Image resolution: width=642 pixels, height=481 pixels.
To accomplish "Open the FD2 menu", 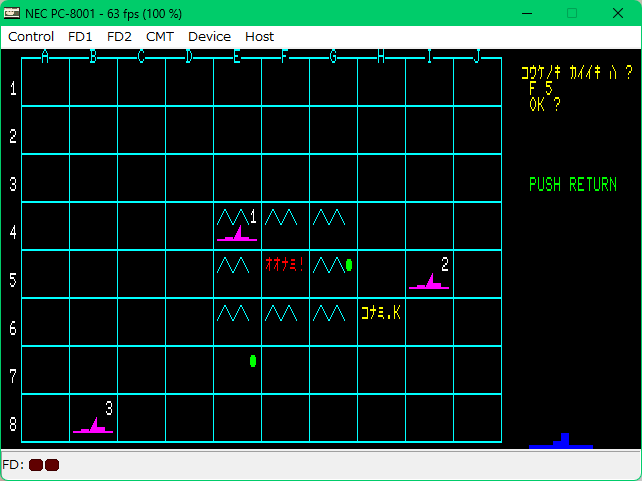I will 119,37.
